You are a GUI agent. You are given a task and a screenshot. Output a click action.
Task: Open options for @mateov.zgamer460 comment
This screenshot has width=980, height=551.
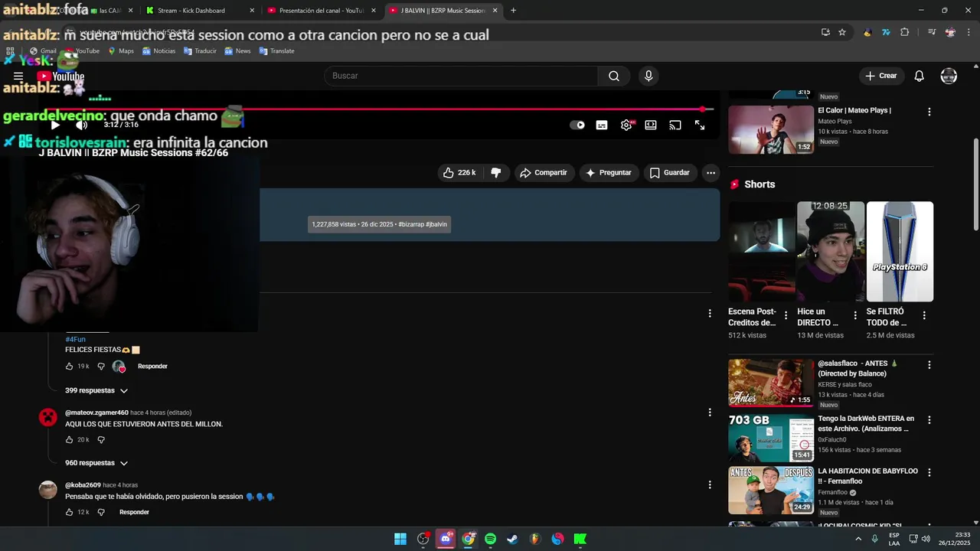point(710,412)
